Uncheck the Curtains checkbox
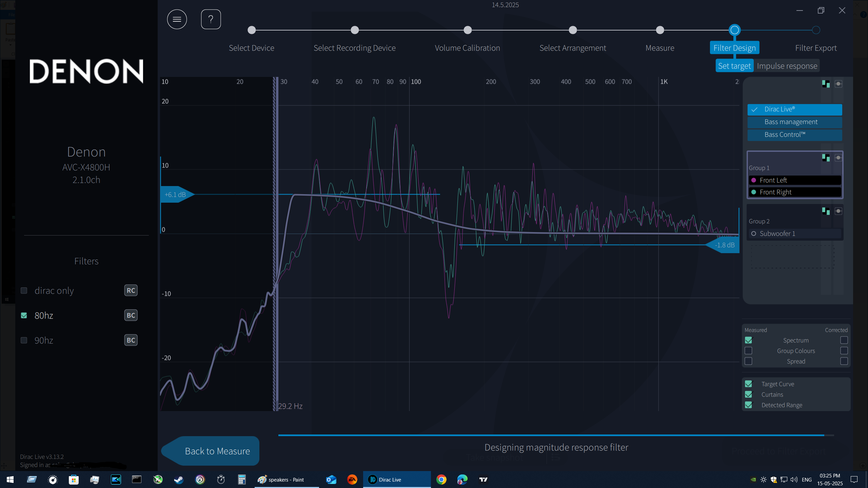The height and width of the screenshot is (488, 868). click(748, 394)
